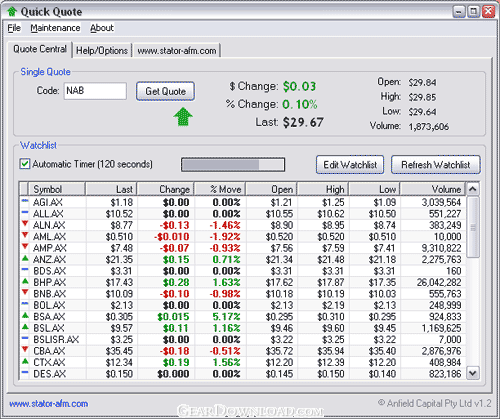This screenshot has height=419, width=500.
Task: Click the blue unchanged marker beside BDS.AX
Action: (25, 269)
